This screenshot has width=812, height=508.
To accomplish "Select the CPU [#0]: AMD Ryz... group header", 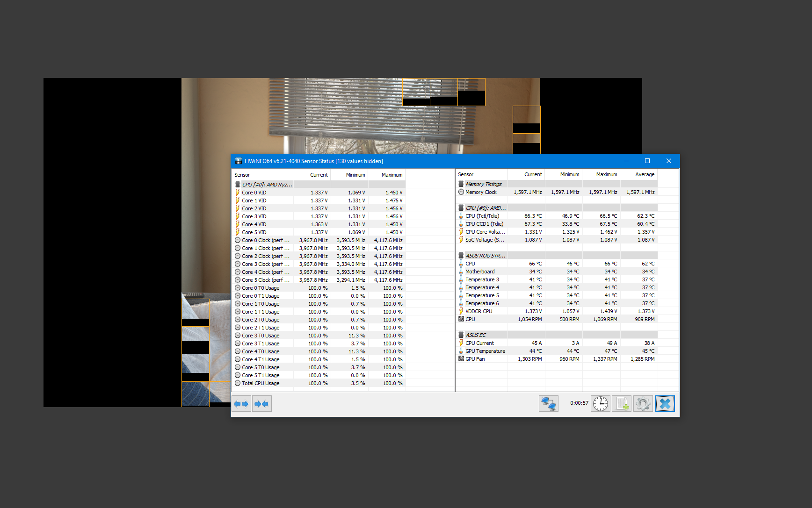I will point(319,185).
